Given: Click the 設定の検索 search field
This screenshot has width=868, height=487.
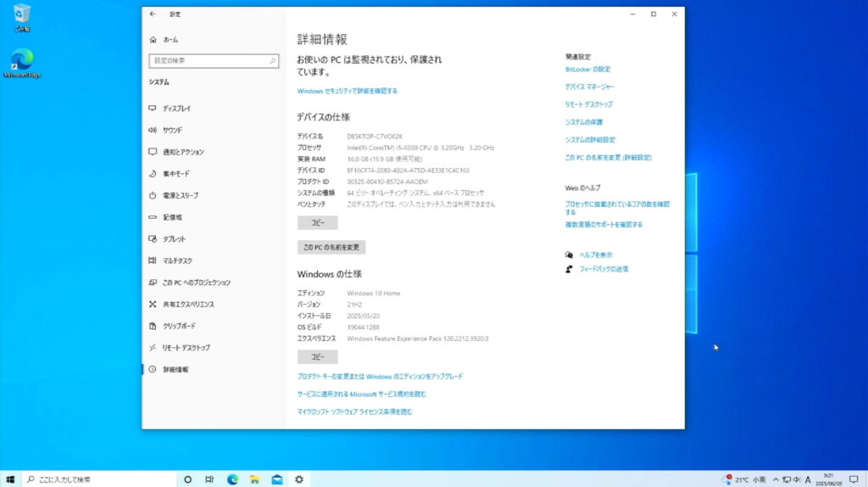Looking at the screenshot, I should [x=214, y=61].
